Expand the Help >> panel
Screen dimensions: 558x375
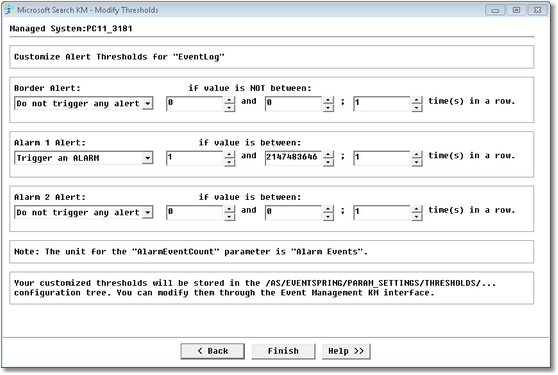pyautogui.click(x=346, y=351)
